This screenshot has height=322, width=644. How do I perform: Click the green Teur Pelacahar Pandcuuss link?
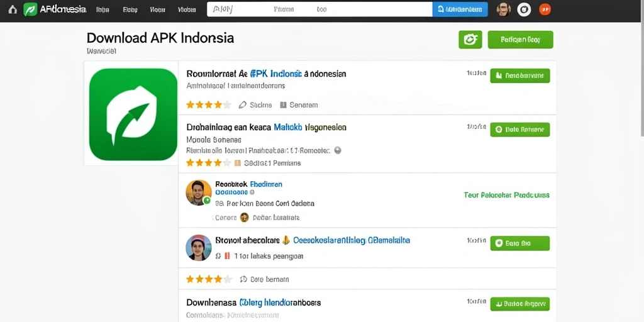coord(506,195)
